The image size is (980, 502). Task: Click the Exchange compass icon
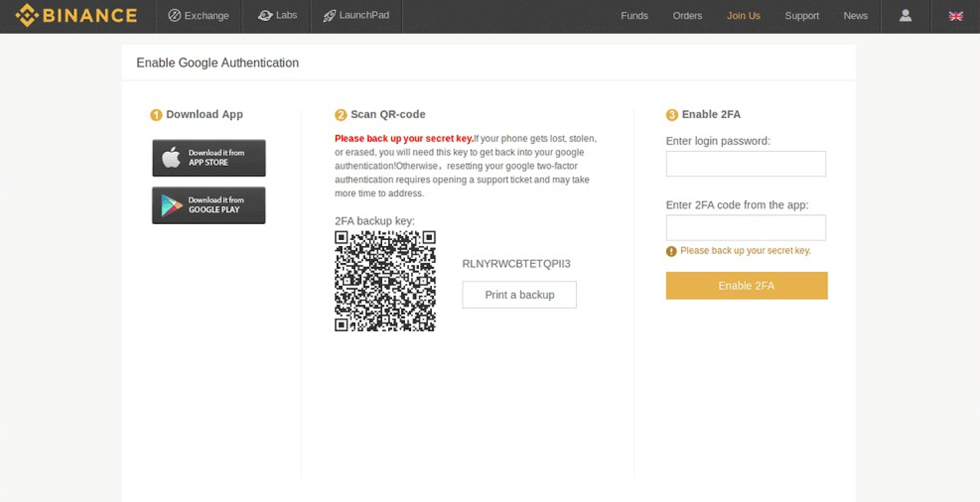(x=175, y=15)
